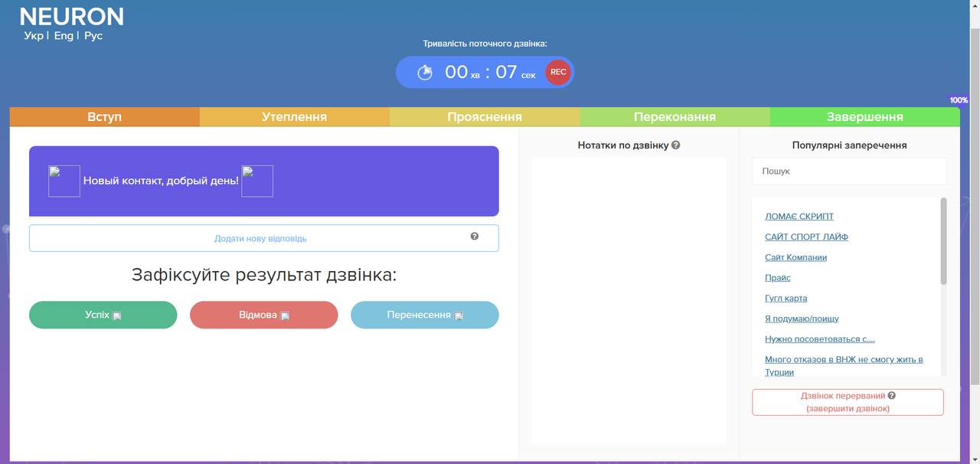980x464 pixels.
Task: Click the Пошук search field
Action: click(x=849, y=172)
